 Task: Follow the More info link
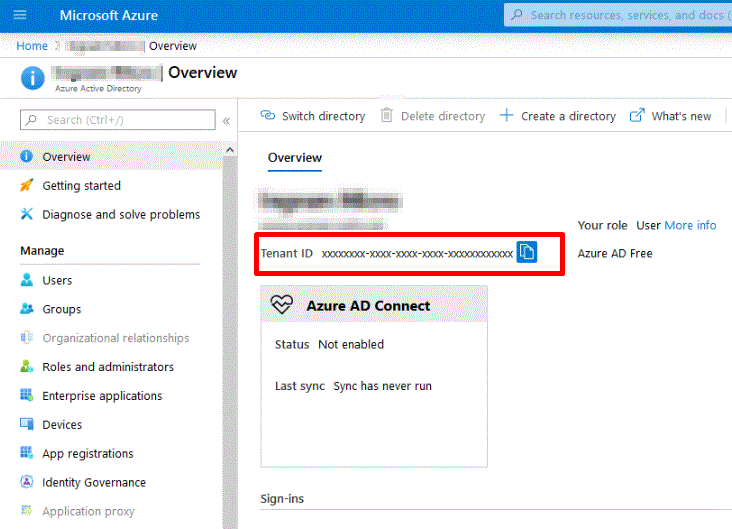(690, 226)
